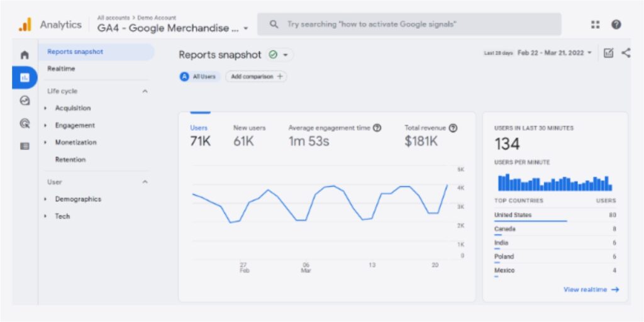Click the All Users 'A' badge icon

(184, 76)
